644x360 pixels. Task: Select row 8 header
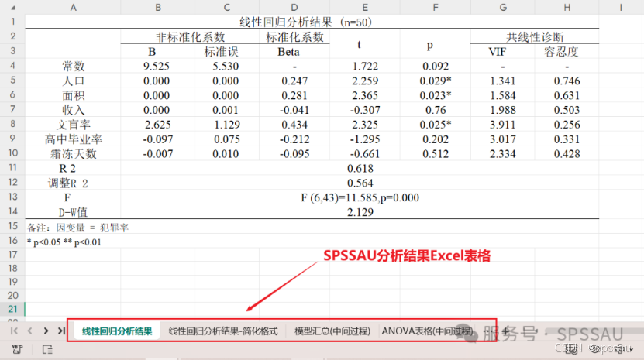(x=12, y=124)
